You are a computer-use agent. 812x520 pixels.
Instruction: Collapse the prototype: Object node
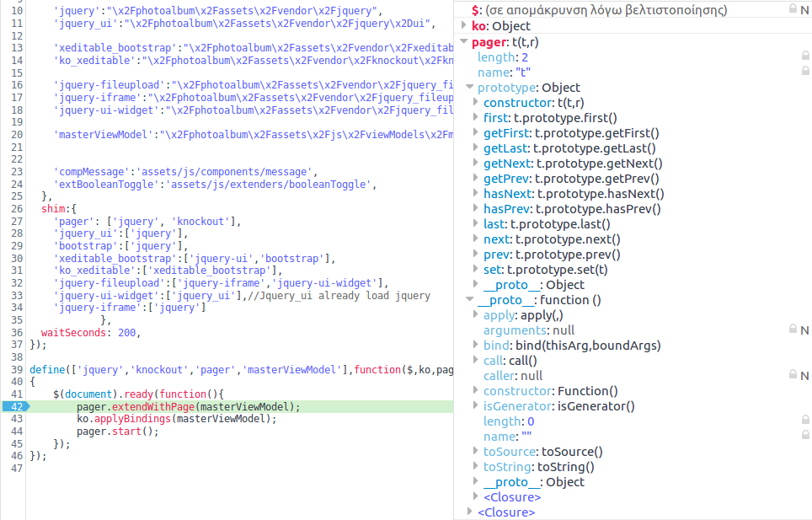[x=470, y=87]
